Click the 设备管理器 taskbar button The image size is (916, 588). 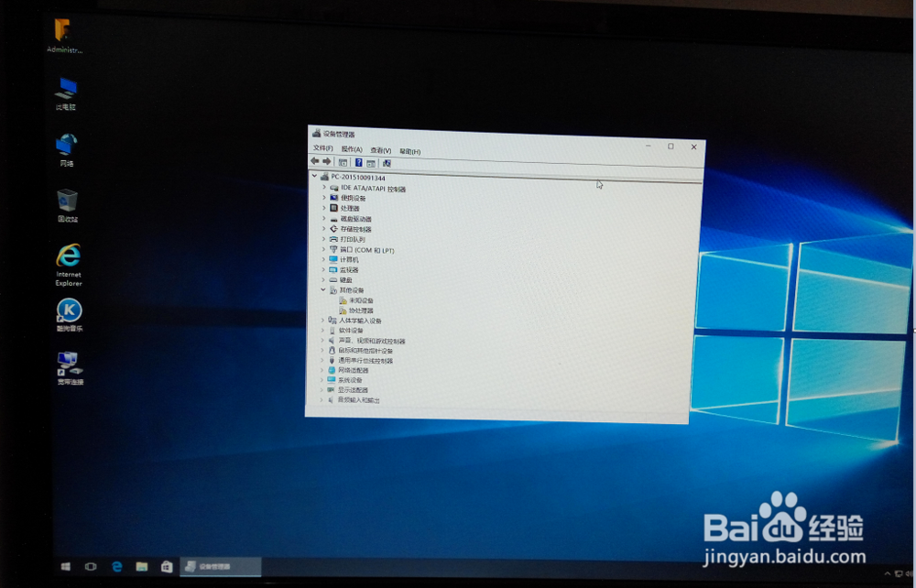tap(220, 567)
